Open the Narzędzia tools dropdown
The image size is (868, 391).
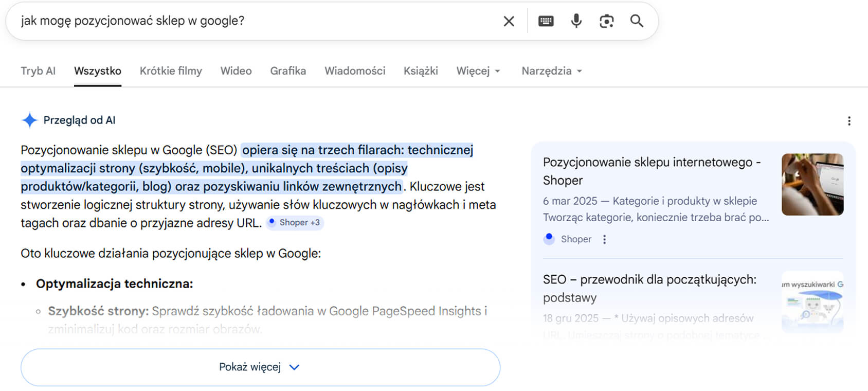click(551, 71)
